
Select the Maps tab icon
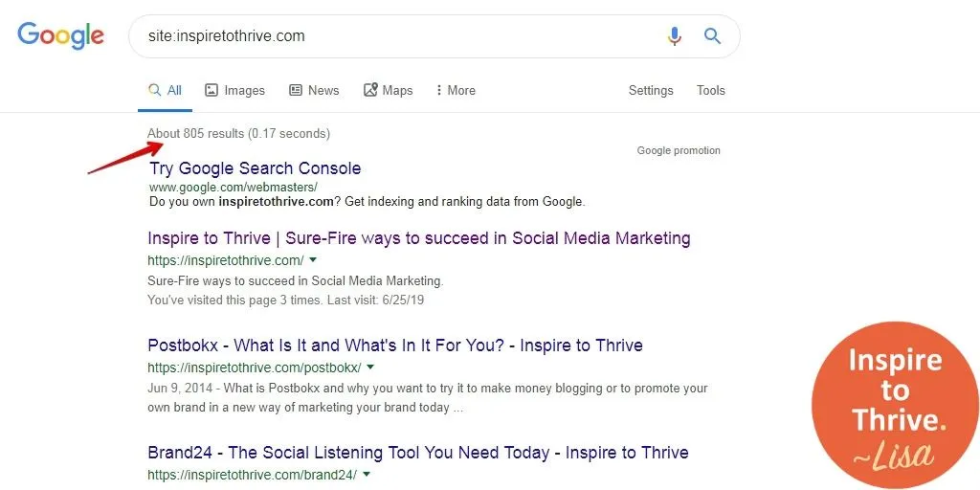(370, 90)
